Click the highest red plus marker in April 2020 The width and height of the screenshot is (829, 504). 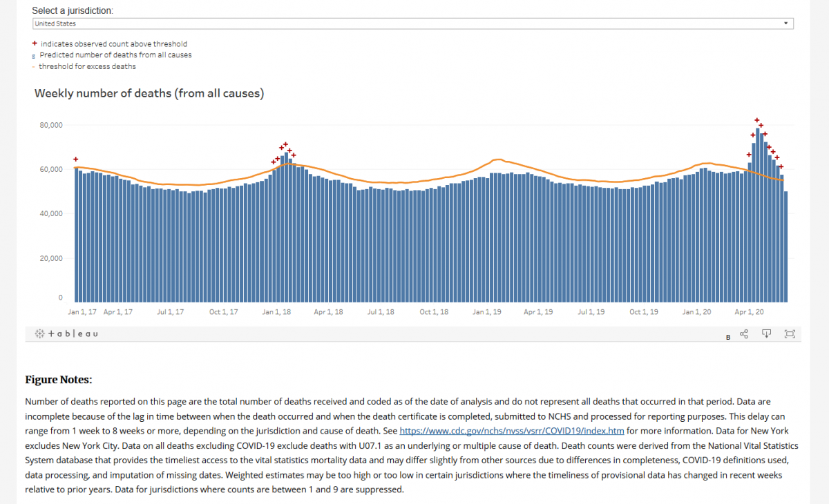[757, 120]
